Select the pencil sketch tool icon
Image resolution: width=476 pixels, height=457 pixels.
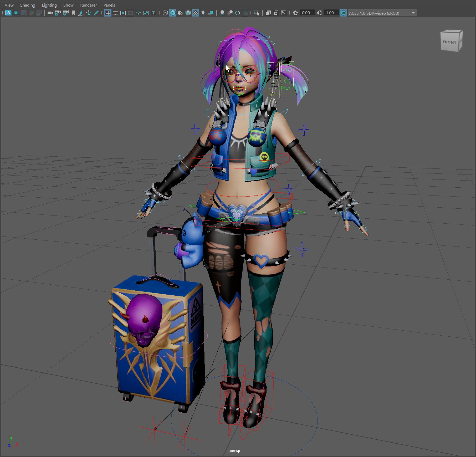click(96, 13)
